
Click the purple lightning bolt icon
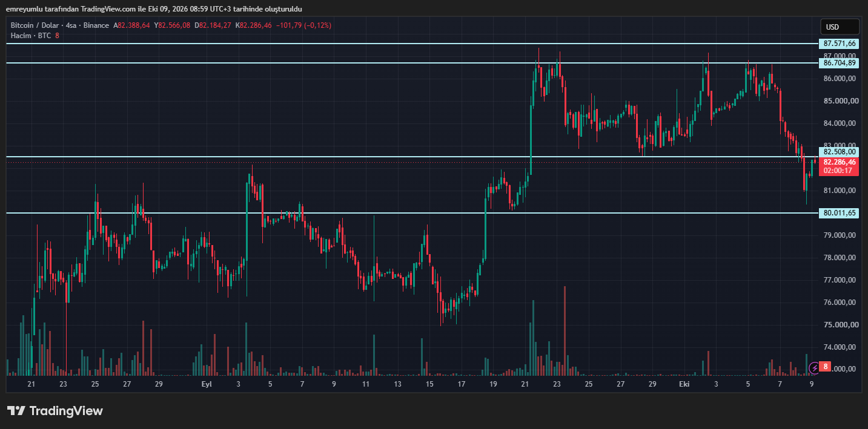pos(815,367)
